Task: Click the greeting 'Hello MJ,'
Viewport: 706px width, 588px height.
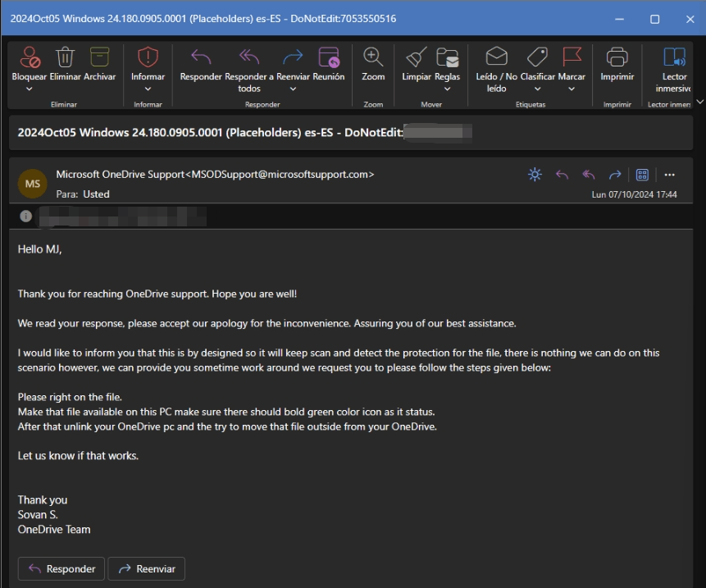Action: pos(39,249)
